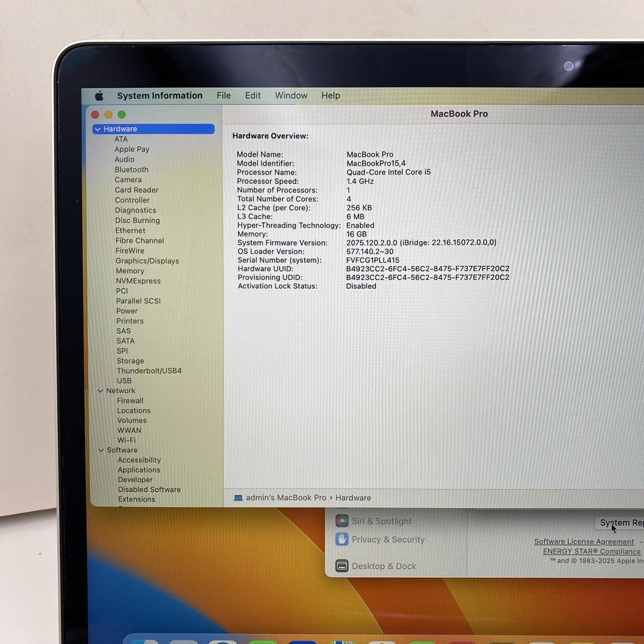Image resolution: width=644 pixels, height=644 pixels.
Task: Select Memory in the sidebar
Action: coord(130,271)
